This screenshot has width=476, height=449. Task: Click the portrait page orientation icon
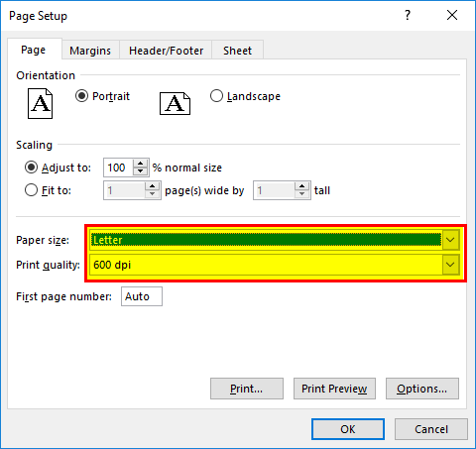pyautogui.click(x=40, y=103)
